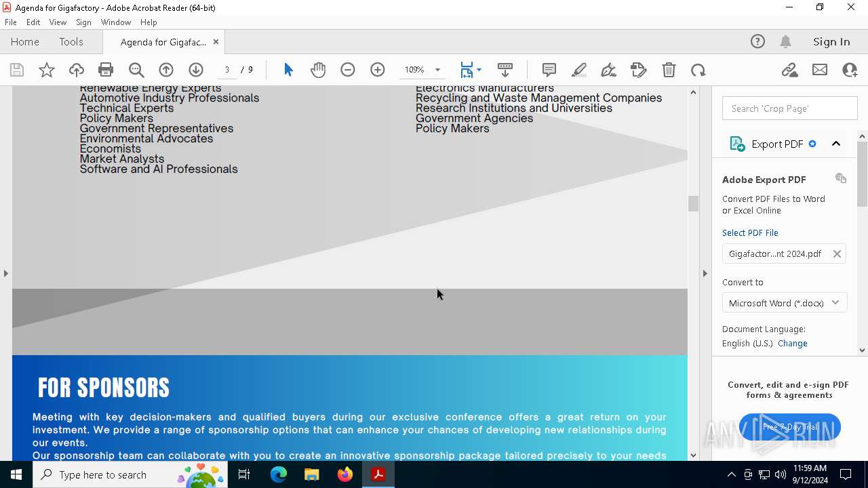Open the Sign menu
This screenshot has height=488, width=868.
(83, 22)
